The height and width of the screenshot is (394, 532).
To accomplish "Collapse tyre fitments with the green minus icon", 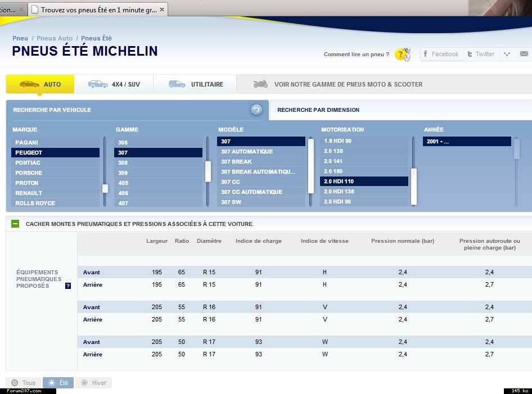I will (x=15, y=224).
